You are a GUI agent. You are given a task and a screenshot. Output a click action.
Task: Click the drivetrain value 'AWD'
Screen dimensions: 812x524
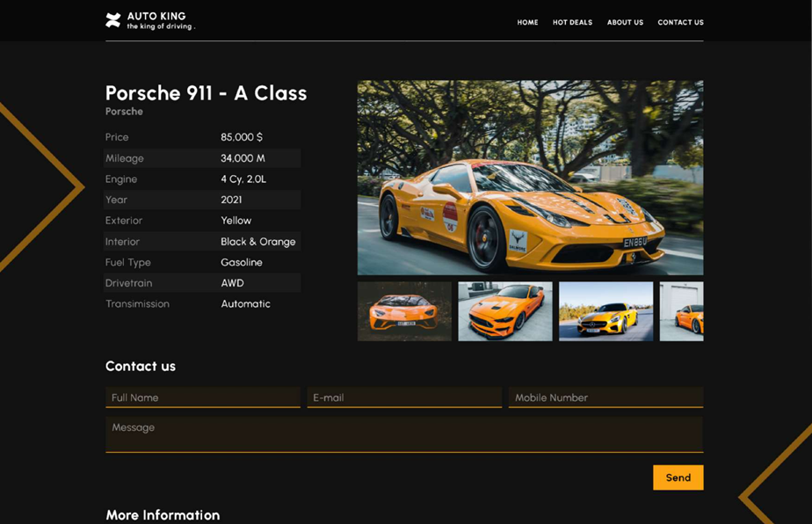tap(232, 283)
